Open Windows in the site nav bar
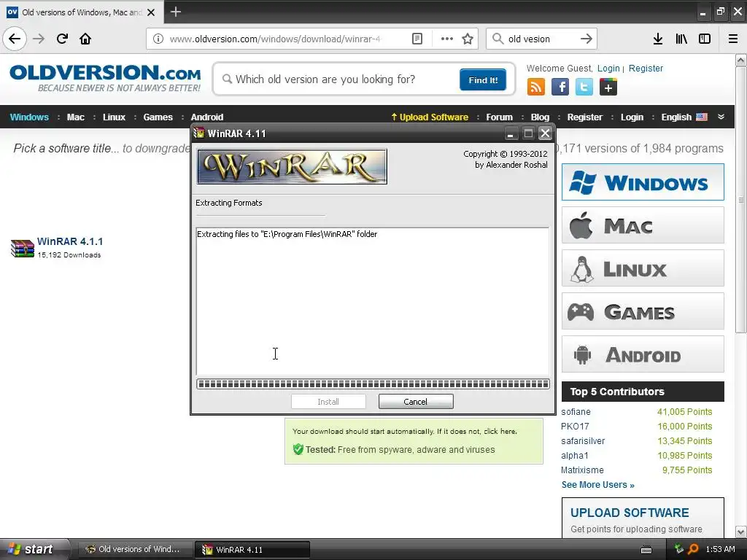The width and height of the screenshot is (747, 560). [x=29, y=117]
